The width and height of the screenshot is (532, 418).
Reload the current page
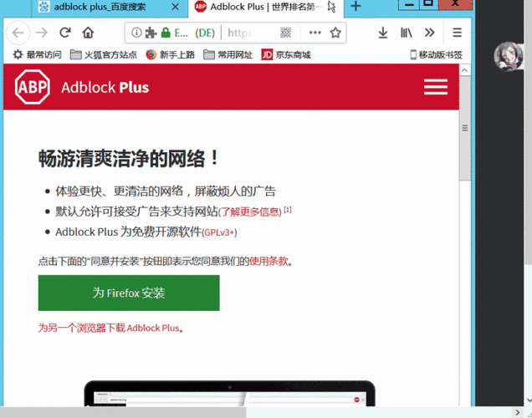click(64, 33)
